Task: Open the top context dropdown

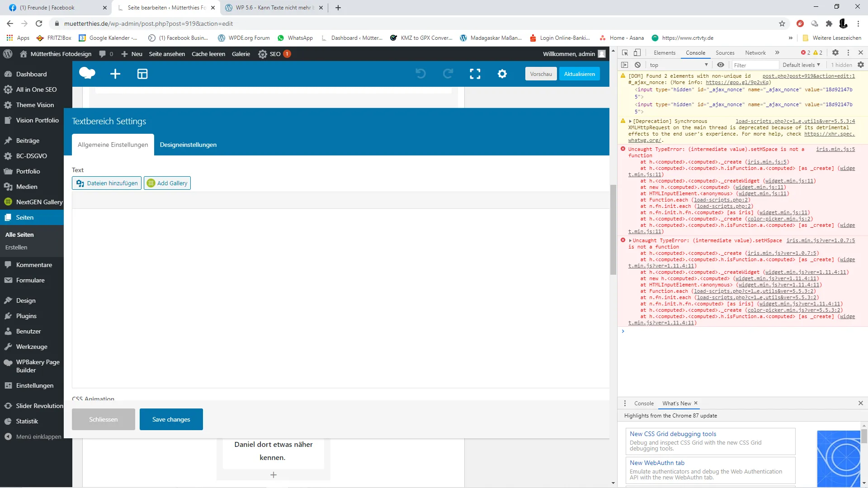Action: [x=678, y=65]
